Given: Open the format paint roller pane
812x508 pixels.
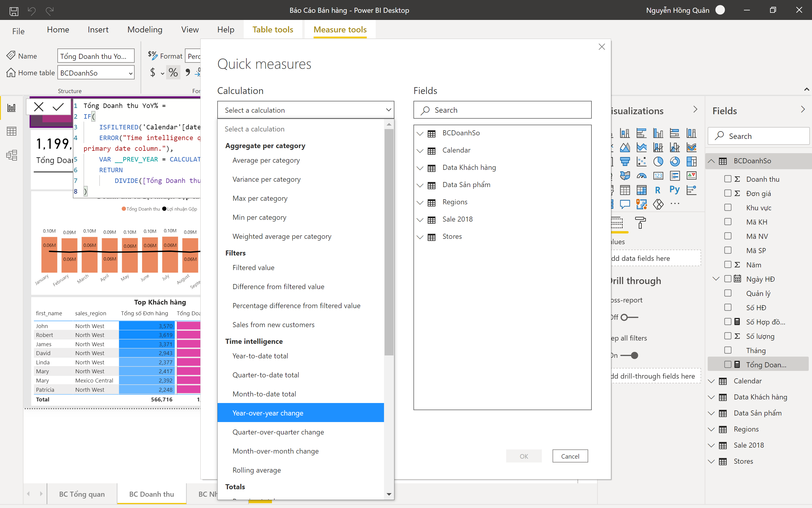Looking at the screenshot, I should (640, 223).
